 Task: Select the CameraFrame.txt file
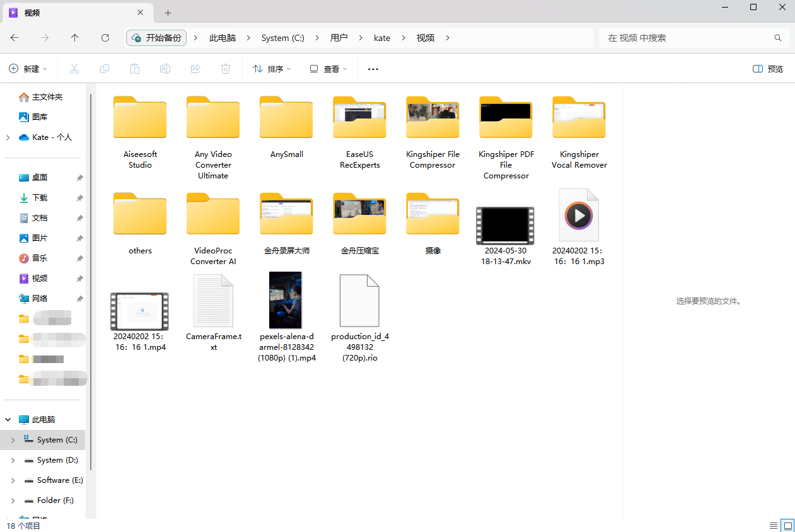213,313
